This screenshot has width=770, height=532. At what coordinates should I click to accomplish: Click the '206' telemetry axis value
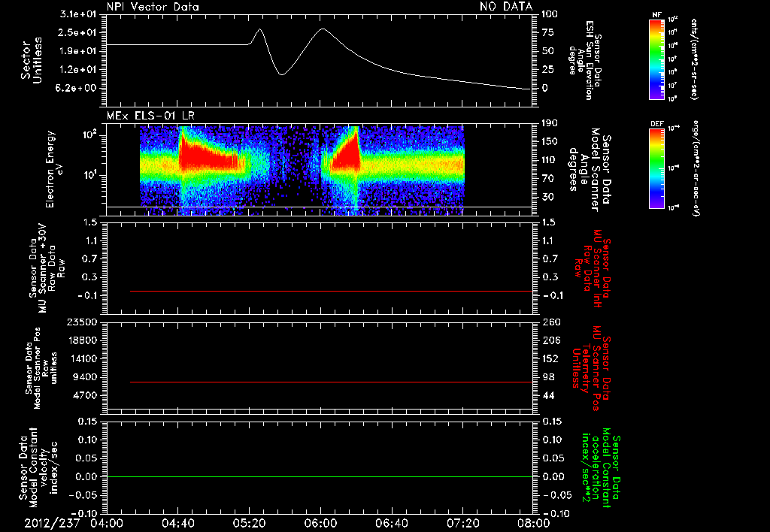point(550,340)
